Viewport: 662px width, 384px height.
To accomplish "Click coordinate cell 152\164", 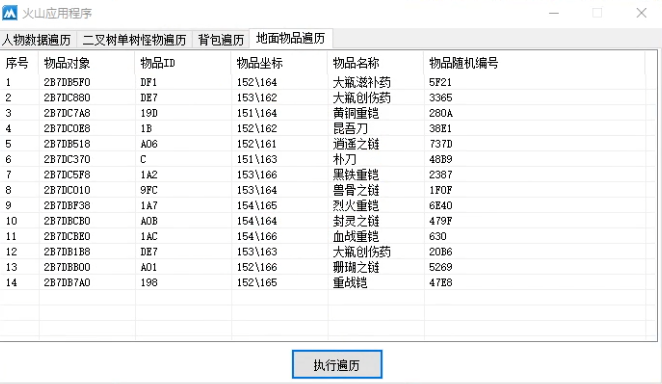I will click(x=257, y=82).
